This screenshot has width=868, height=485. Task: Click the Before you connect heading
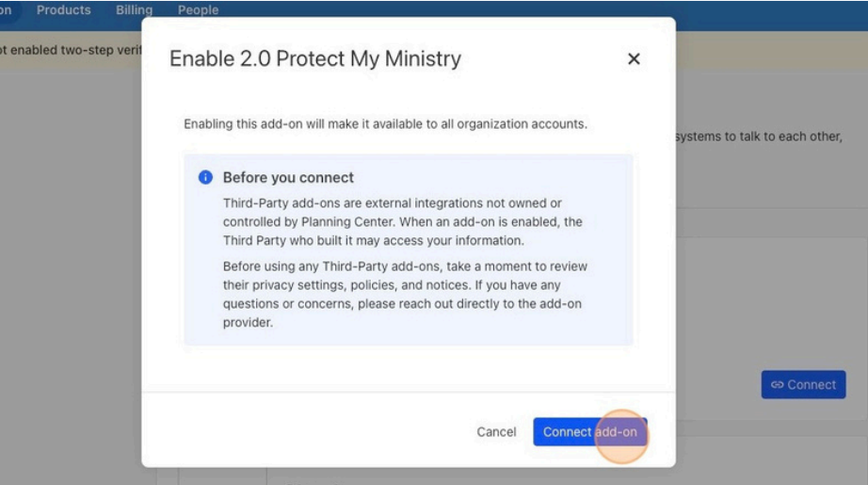pos(288,178)
